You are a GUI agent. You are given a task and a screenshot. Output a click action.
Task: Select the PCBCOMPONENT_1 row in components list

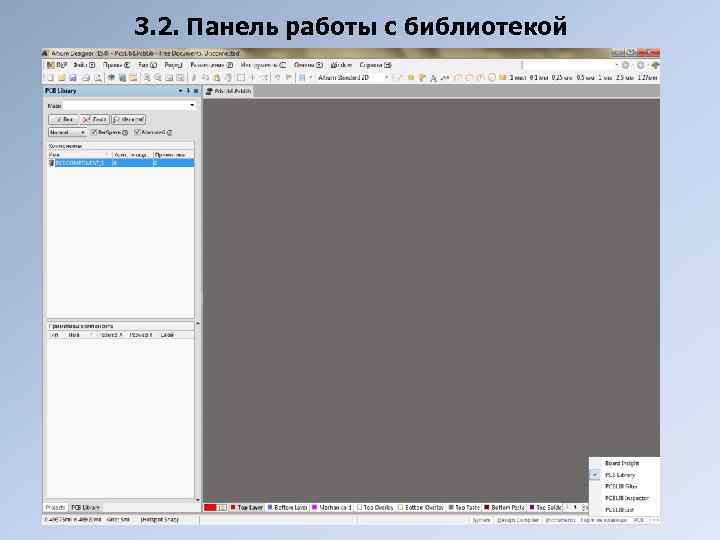click(121, 163)
